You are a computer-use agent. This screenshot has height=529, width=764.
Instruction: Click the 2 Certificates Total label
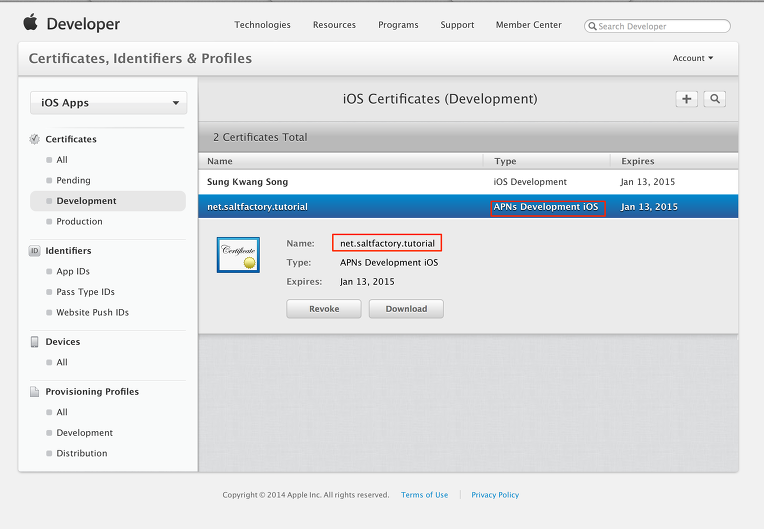[260, 137]
